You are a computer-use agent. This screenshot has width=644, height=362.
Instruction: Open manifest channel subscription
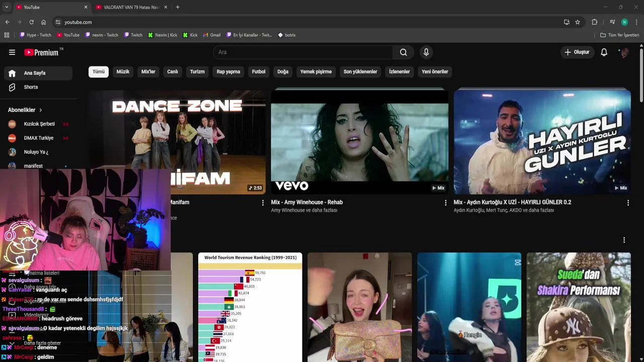[38, 165]
